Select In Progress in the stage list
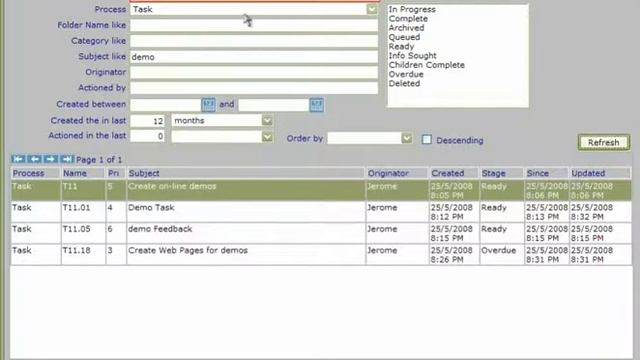 pos(412,9)
